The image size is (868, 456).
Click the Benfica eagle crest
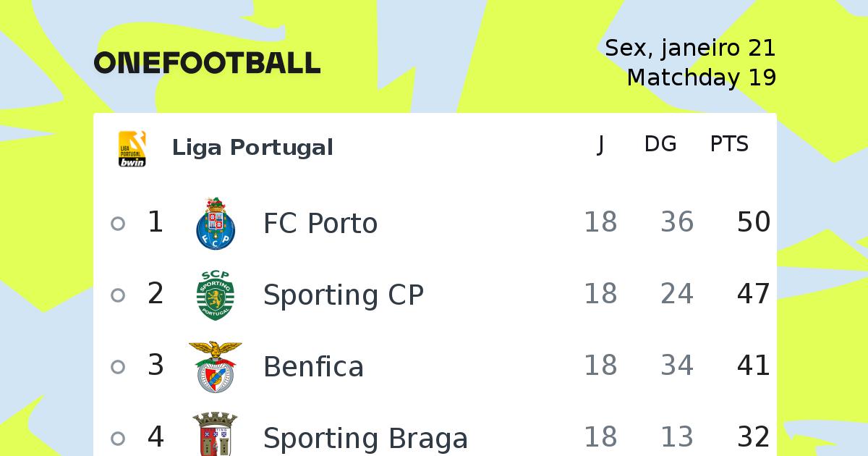(215, 366)
